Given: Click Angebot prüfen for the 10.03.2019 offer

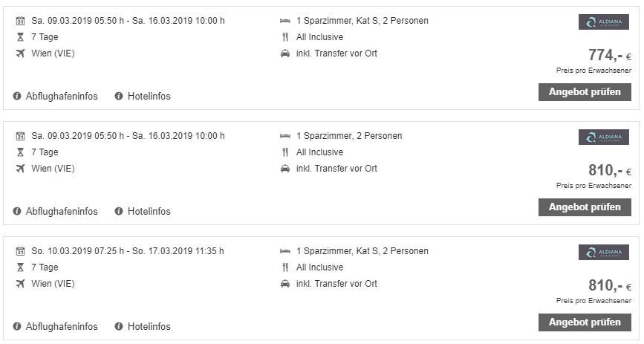Looking at the screenshot, I should [585, 322].
